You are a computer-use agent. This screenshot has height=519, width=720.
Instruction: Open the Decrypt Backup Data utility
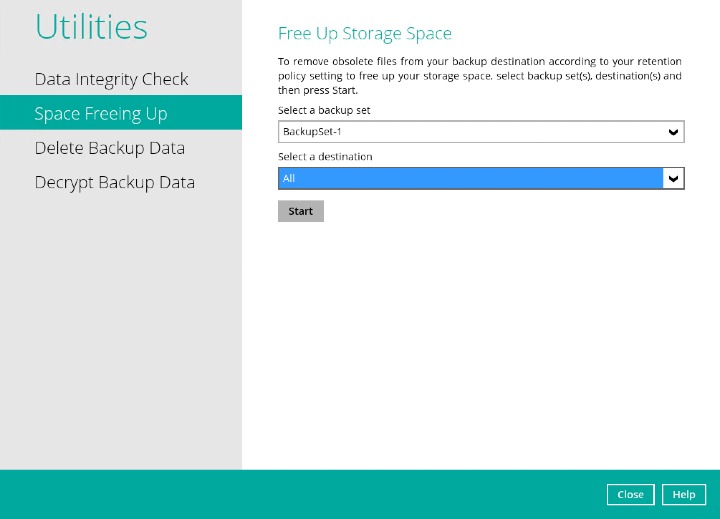coord(114,182)
